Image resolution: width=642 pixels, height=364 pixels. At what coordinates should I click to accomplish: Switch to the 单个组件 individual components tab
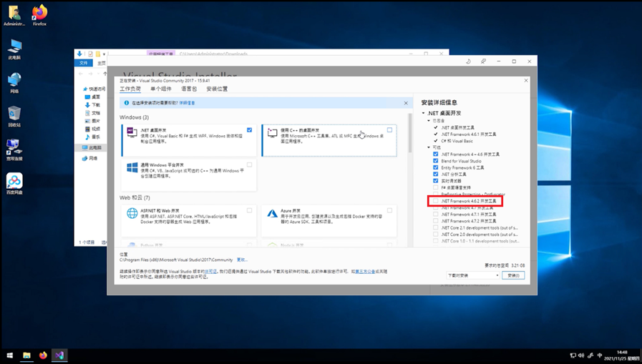click(161, 89)
